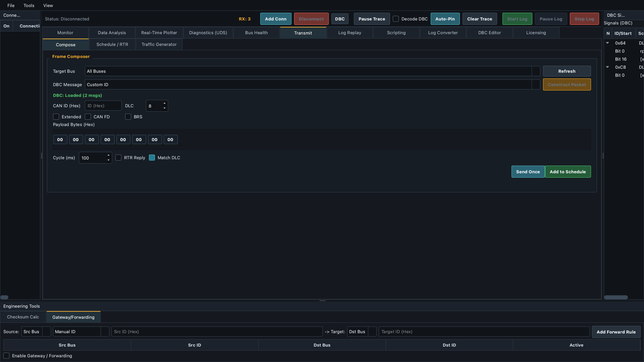Open the File menu
644x362 pixels.
click(11, 6)
